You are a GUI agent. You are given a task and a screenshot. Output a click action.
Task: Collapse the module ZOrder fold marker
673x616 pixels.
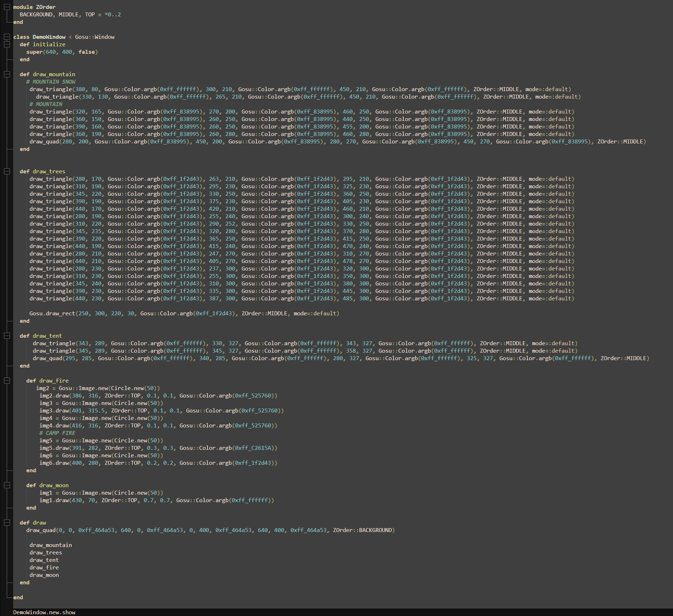point(7,7)
